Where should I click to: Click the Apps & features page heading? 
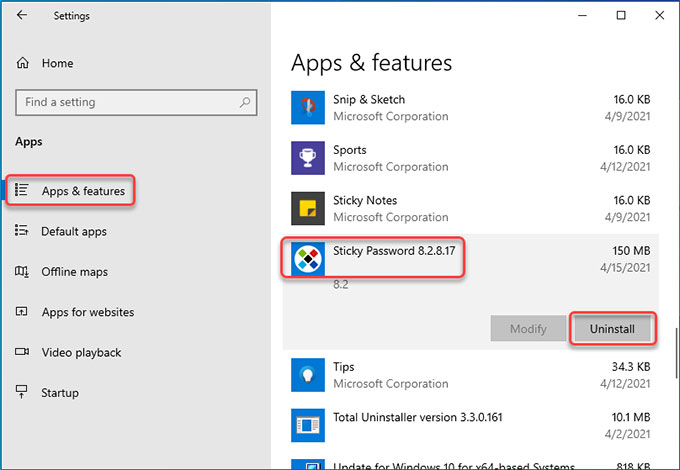tap(372, 63)
